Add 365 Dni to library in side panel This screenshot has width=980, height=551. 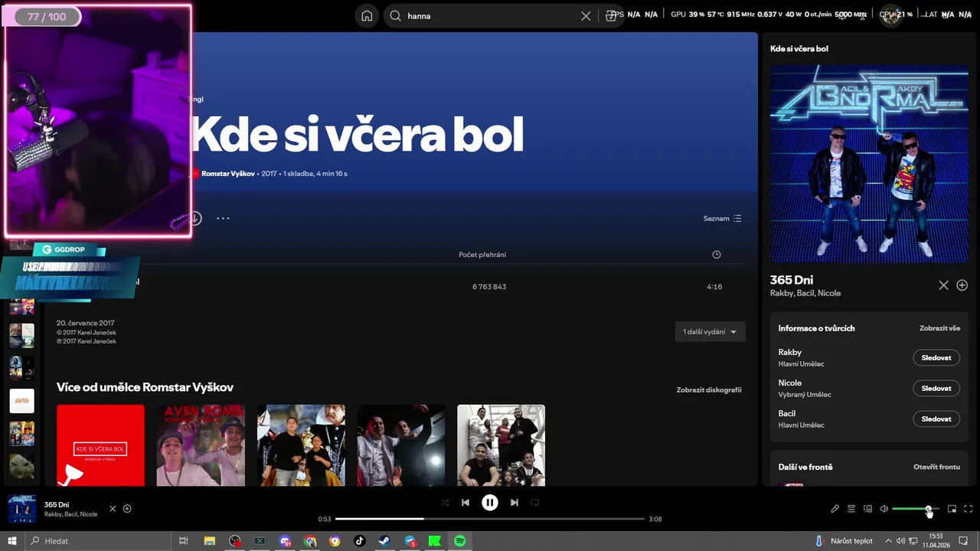962,285
